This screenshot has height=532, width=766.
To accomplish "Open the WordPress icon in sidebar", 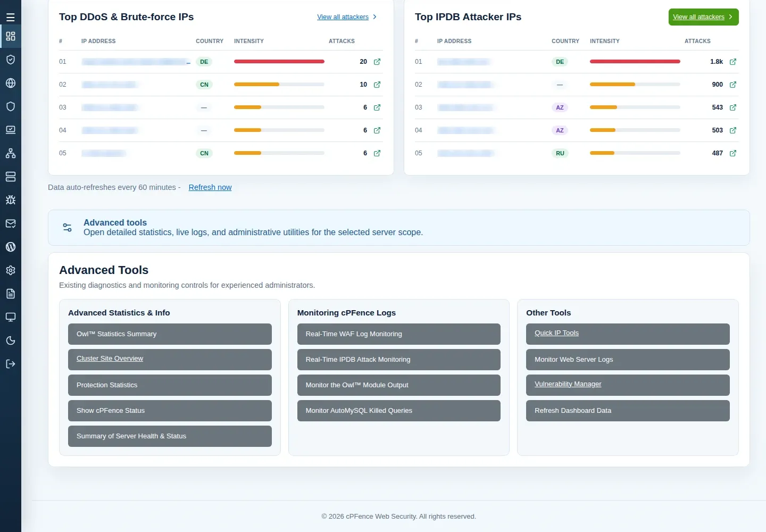I will coord(10,247).
